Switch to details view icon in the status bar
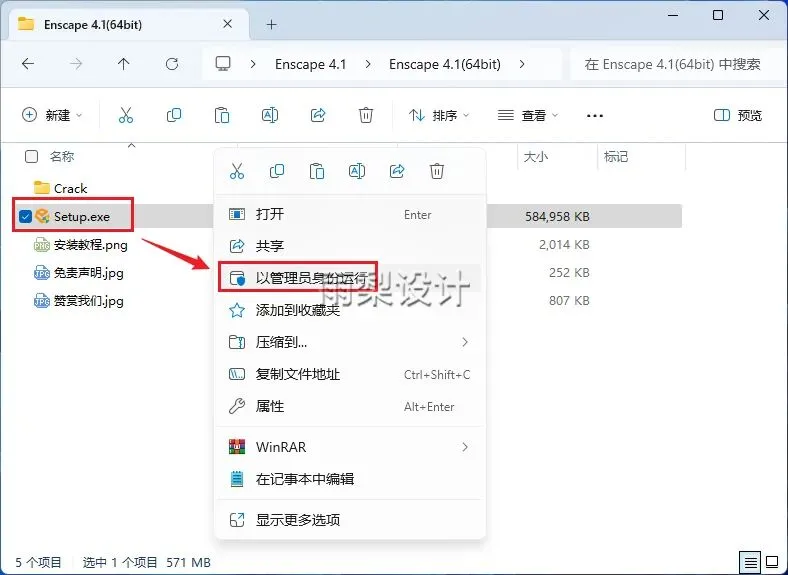This screenshot has width=788, height=575. (750, 562)
